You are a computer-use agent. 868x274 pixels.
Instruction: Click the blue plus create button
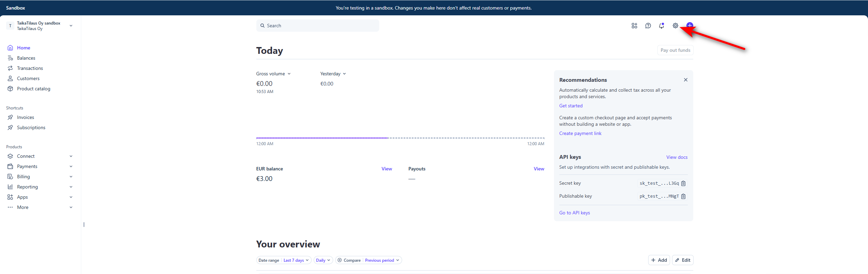tap(689, 26)
